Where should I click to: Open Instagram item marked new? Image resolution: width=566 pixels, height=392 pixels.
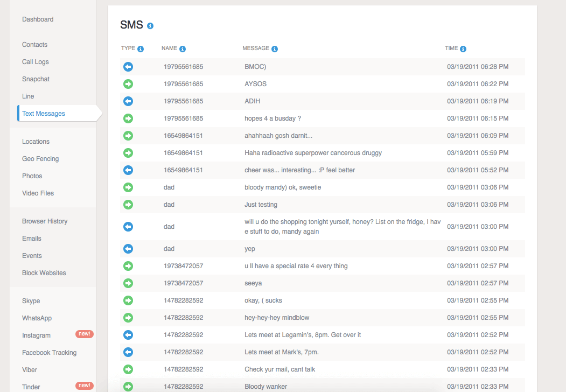click(x=36, y=335)
